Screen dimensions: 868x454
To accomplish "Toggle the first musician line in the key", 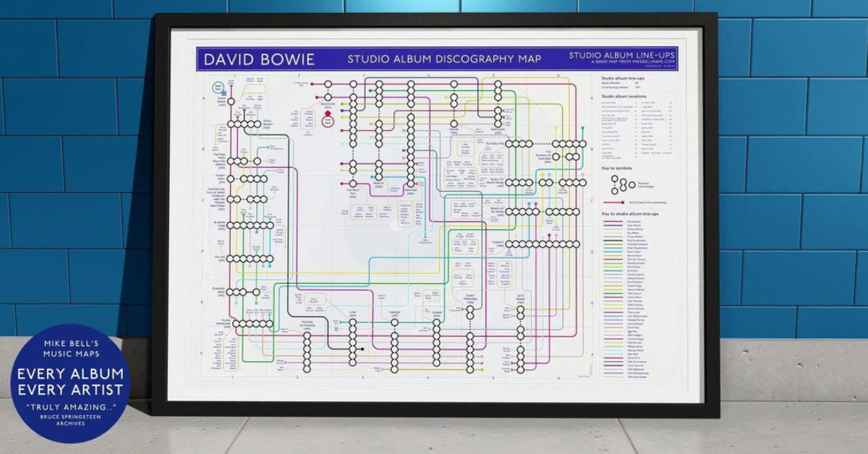I will (x=613, y=220).
